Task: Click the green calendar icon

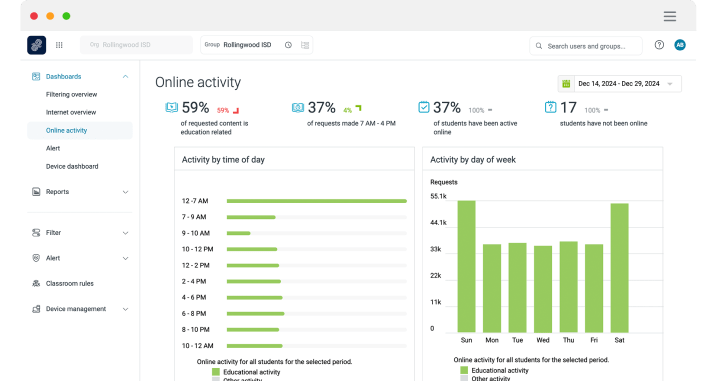Action: click(x=566, y=84)
